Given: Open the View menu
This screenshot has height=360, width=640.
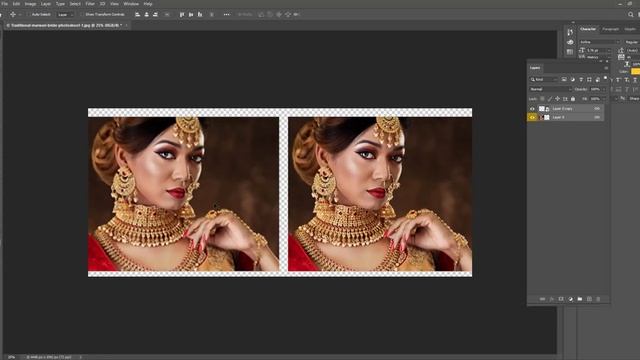Looking at the screenshot, I should (x=114, y=4).
